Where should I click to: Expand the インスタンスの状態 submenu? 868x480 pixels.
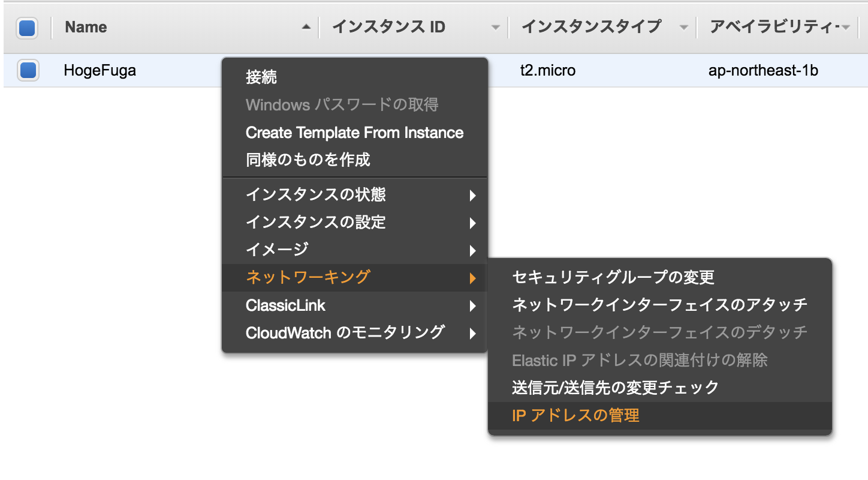(316, 194)
